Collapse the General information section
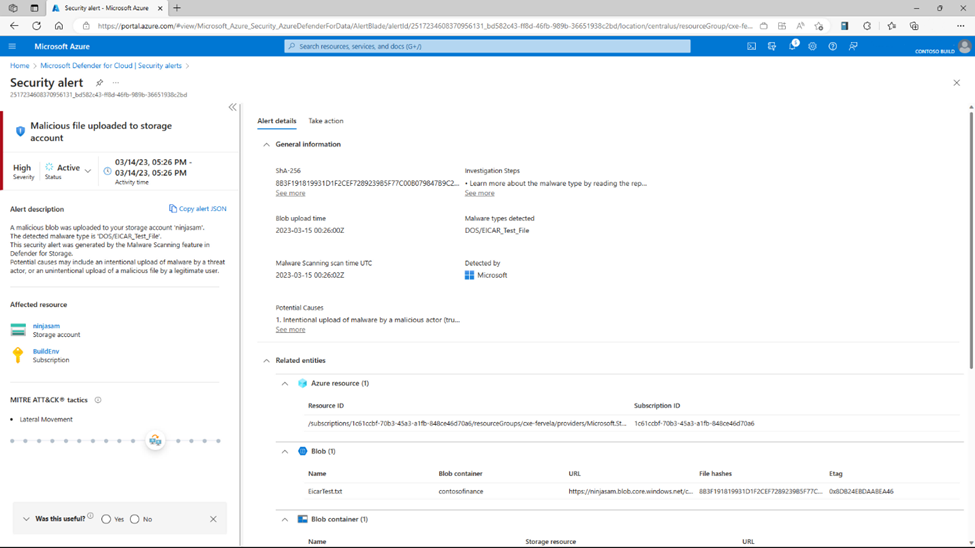The image size is (975, 548). click(x=266, y=144)
